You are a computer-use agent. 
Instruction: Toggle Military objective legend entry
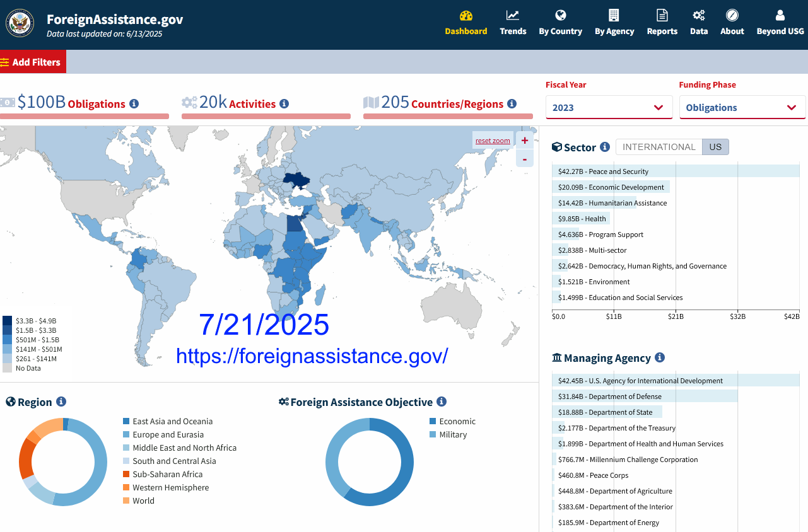[x=448, y=434]
